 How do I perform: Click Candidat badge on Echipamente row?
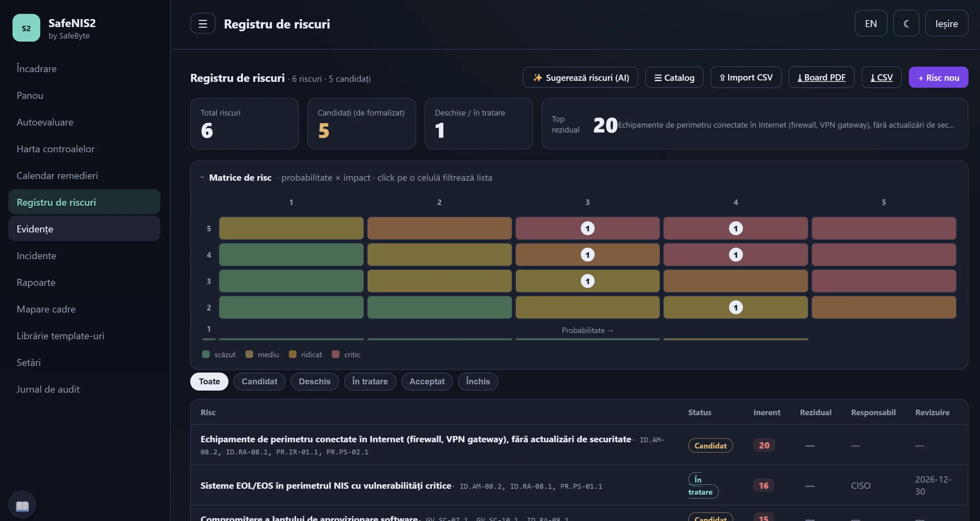tap(710, 445)
